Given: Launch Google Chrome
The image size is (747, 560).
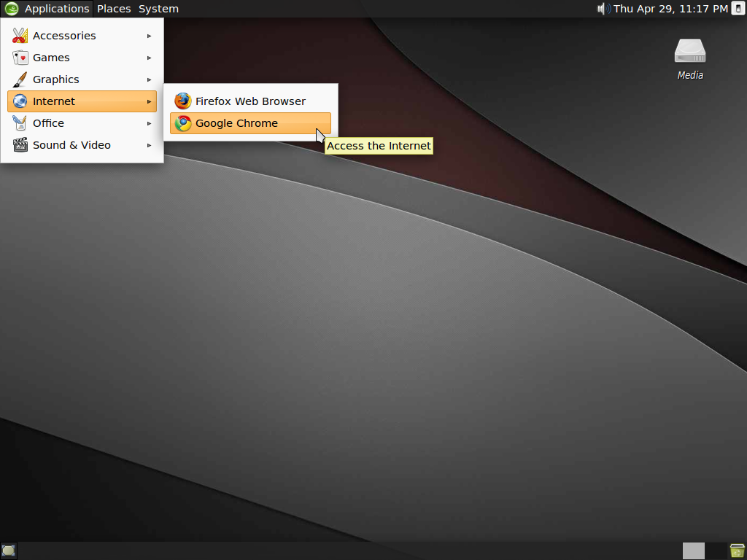Looking at the screenshot, I should (x=251, y=123).
